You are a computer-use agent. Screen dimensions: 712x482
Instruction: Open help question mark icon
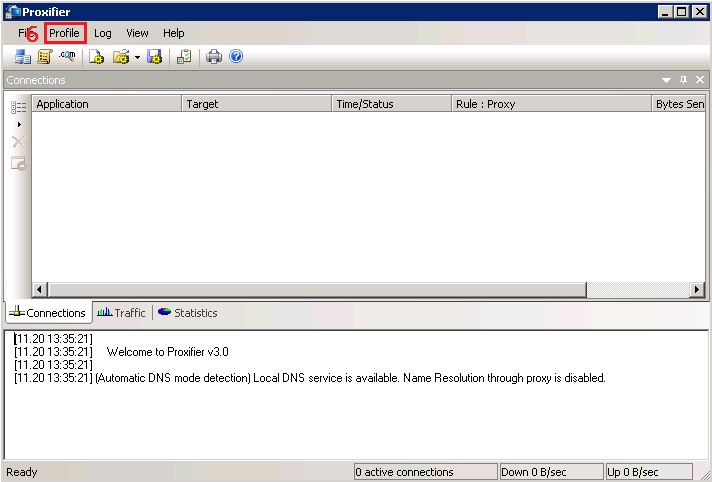pos(236,56)
